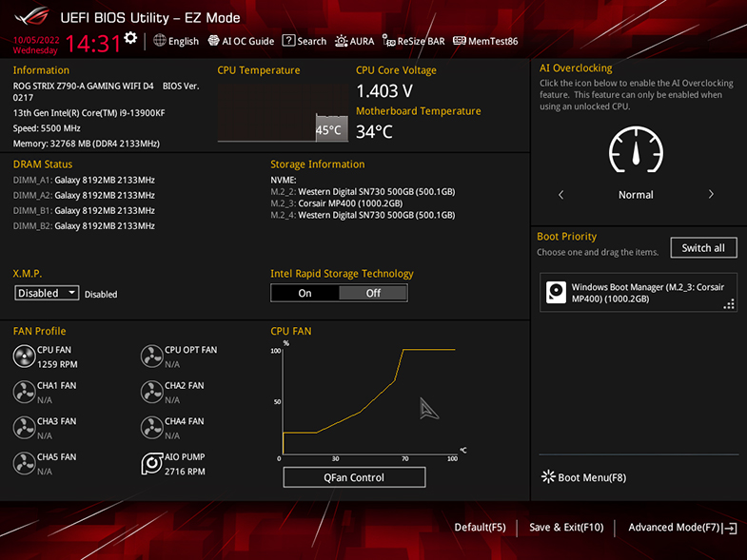Viewport: 747px width, 560px height.
Task: Open Boot Menu(F8)
Action: 584,477
